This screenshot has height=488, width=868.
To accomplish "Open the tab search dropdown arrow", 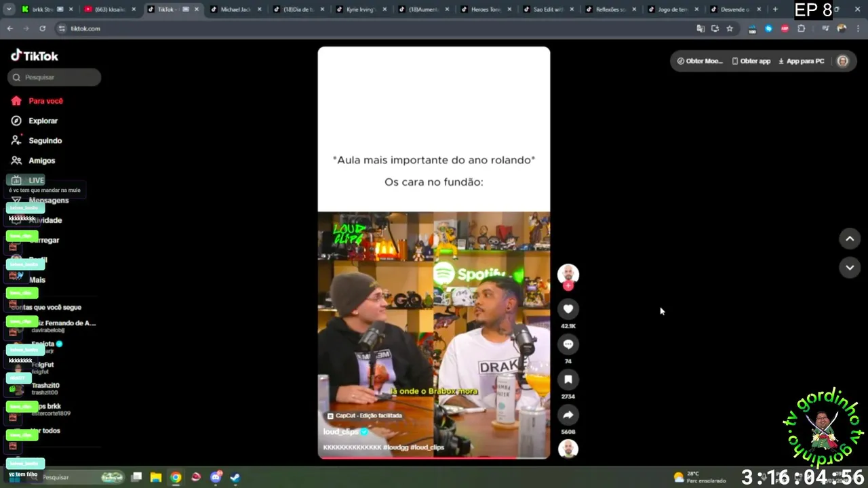I will click(9, 9).
